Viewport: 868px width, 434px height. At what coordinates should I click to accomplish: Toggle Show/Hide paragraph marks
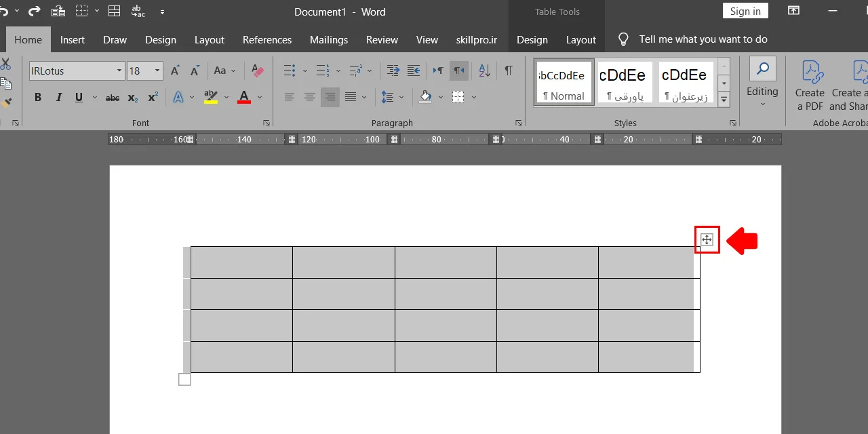coord(509,71)
